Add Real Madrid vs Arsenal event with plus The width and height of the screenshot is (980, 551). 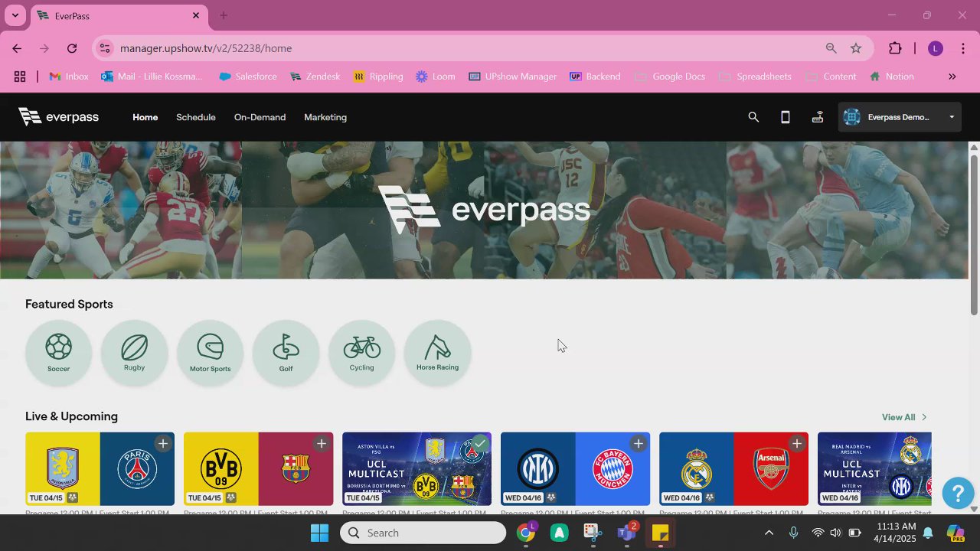coord(797,444)
